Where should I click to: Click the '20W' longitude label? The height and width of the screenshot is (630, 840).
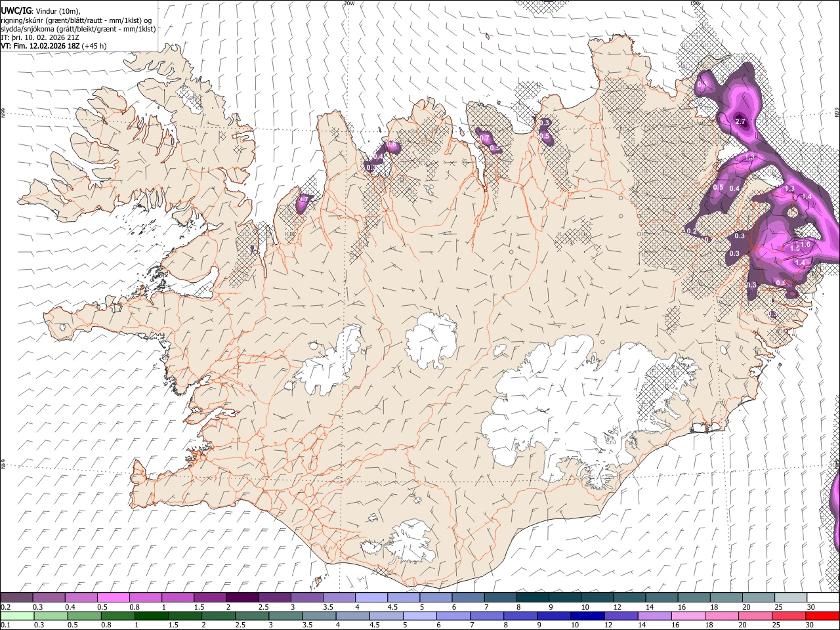coord(348,3)
